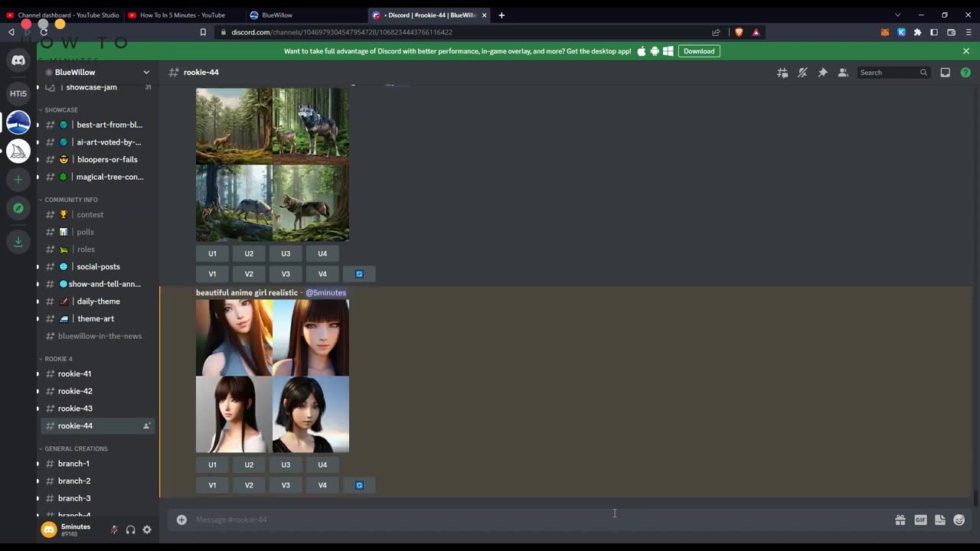Open the GIF picker

pyautogui.click(x=920, y=520)
